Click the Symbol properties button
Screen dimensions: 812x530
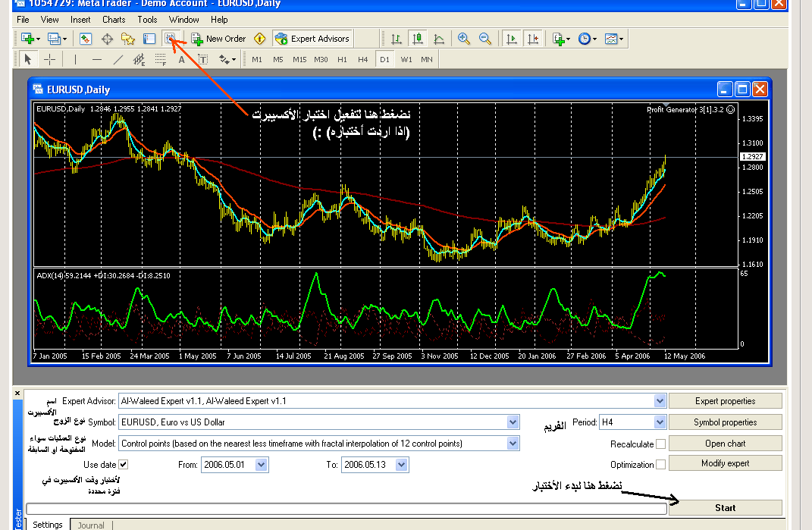click(x=725, y=422)
